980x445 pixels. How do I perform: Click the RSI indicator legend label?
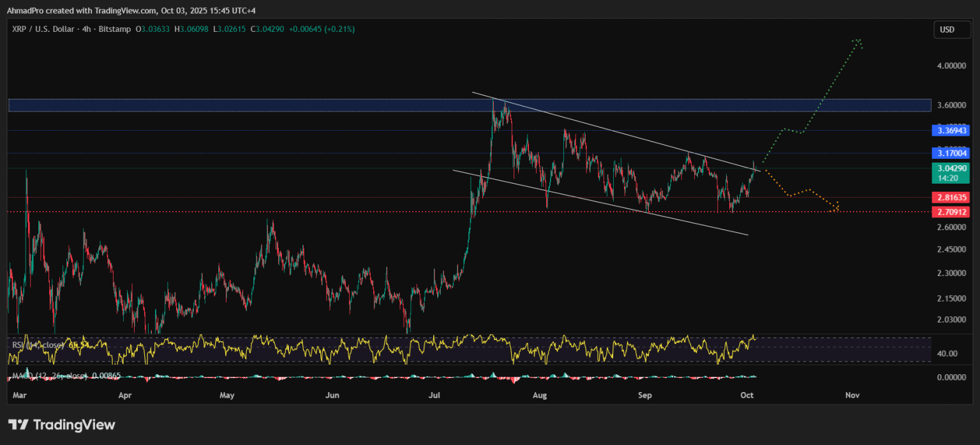coord(38,345)
